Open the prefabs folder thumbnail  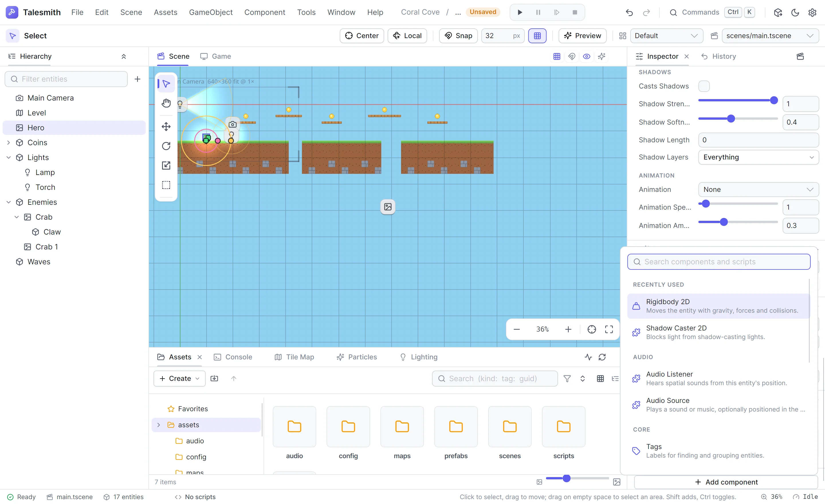[456, 427]
